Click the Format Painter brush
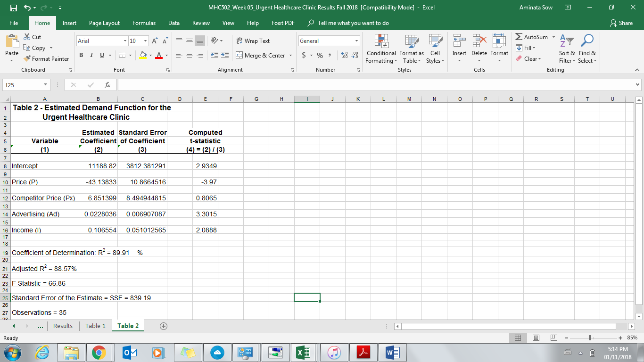644x362 pixels. 46,59
